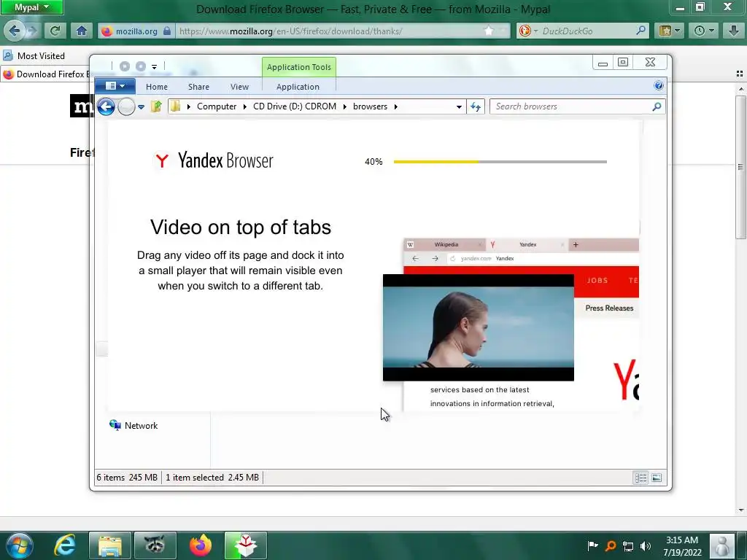Screen dimensions: 747x560
Task: Open the Application ribbon tab
Action: click(298, 87)
